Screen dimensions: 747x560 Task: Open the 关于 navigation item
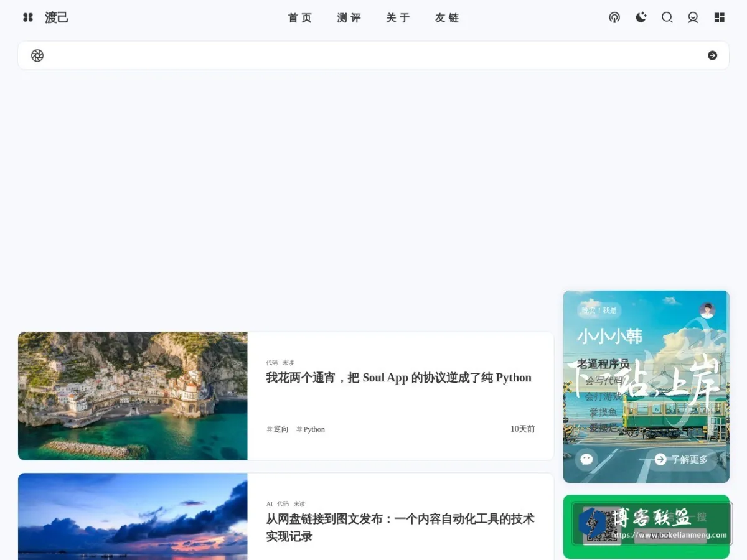tap(398, 18)
